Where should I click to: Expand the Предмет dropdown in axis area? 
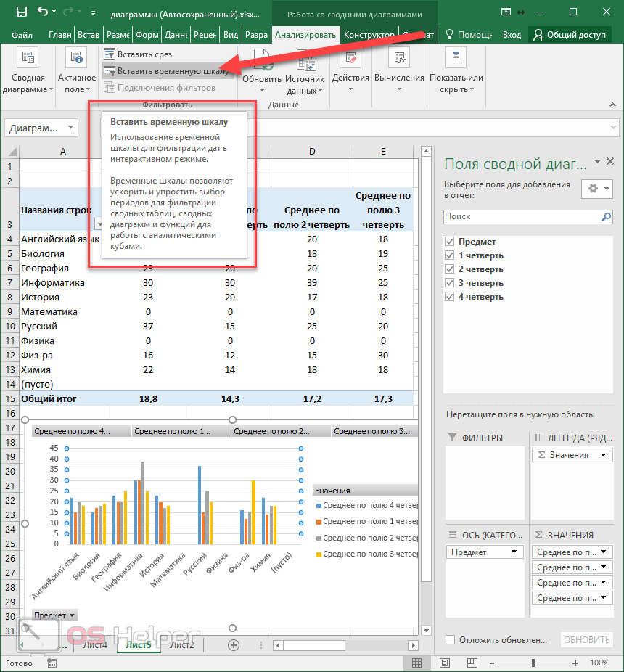pyautogui.click(x=514, y=552)
